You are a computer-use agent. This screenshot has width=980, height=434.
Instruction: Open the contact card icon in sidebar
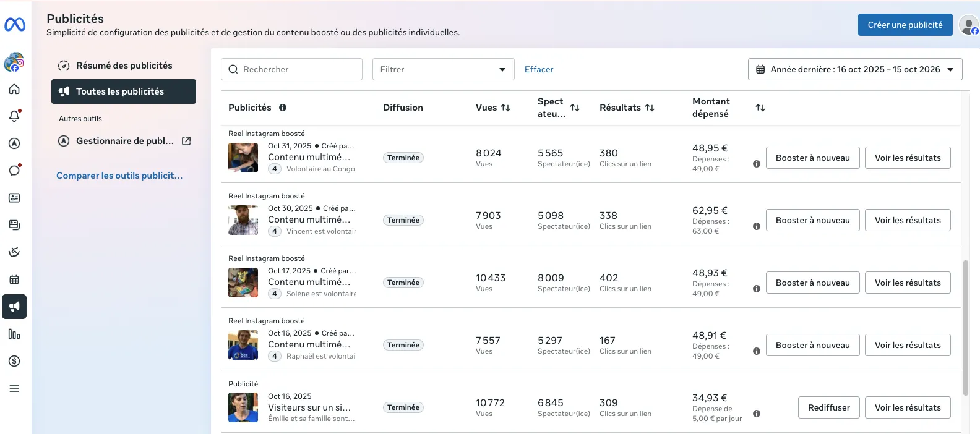click(14, 198)
